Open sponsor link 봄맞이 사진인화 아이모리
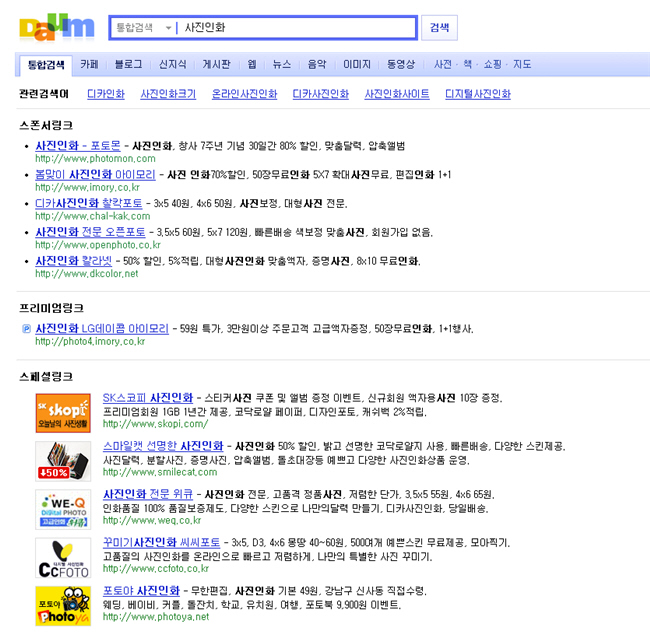Screen dimensions: 650x634 (x=95, y=174)
